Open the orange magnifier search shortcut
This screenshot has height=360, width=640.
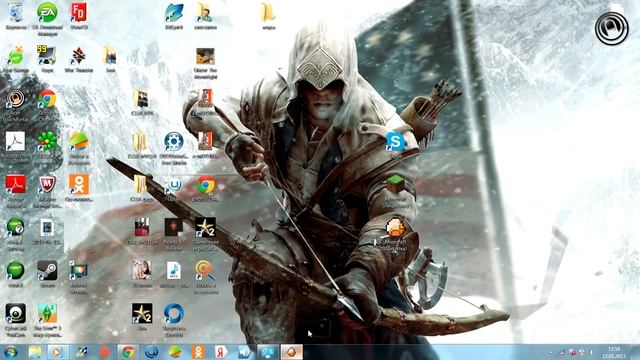pyautogui.click(x=205, y=271)
